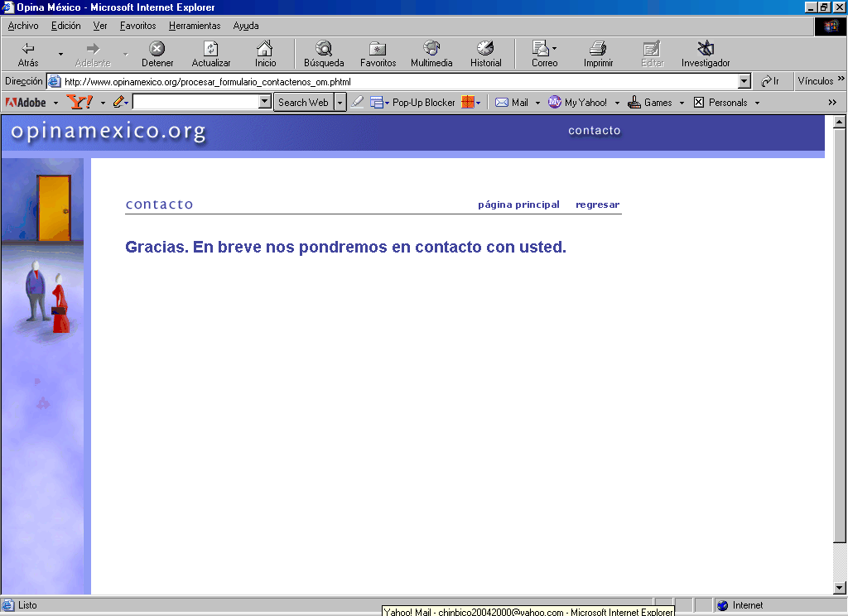Viewport: 848px width, 616px height.
Task: Open the Herramientas menu
Action: (195, 26)
